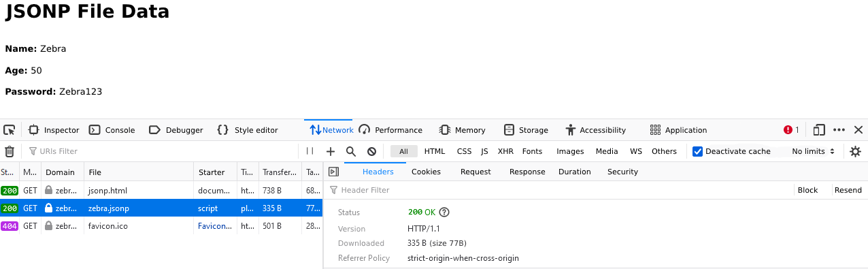This screenshot has height=269, width=868.
Task: Enable the HTML request filter
Action: click(435, 151)
